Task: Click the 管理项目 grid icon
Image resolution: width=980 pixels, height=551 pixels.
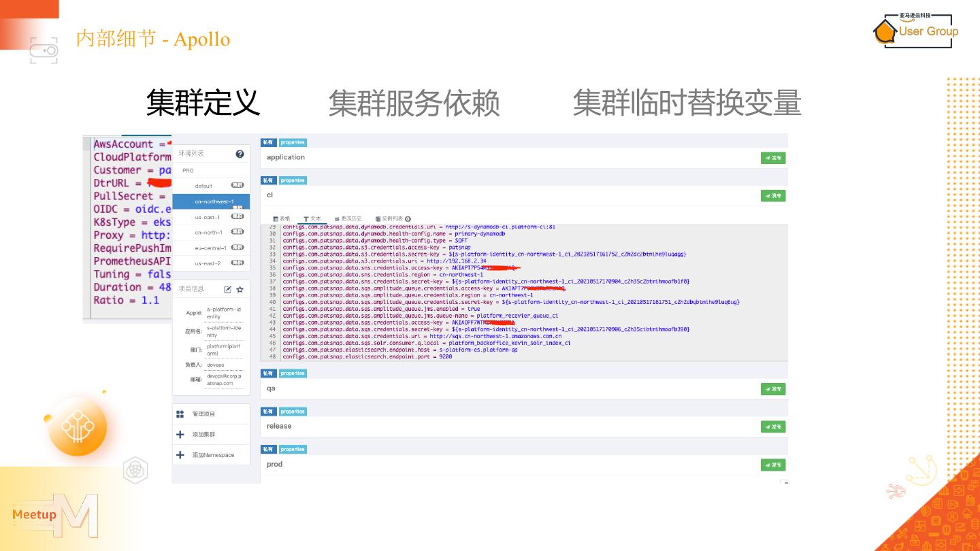Action: (180, 414)
